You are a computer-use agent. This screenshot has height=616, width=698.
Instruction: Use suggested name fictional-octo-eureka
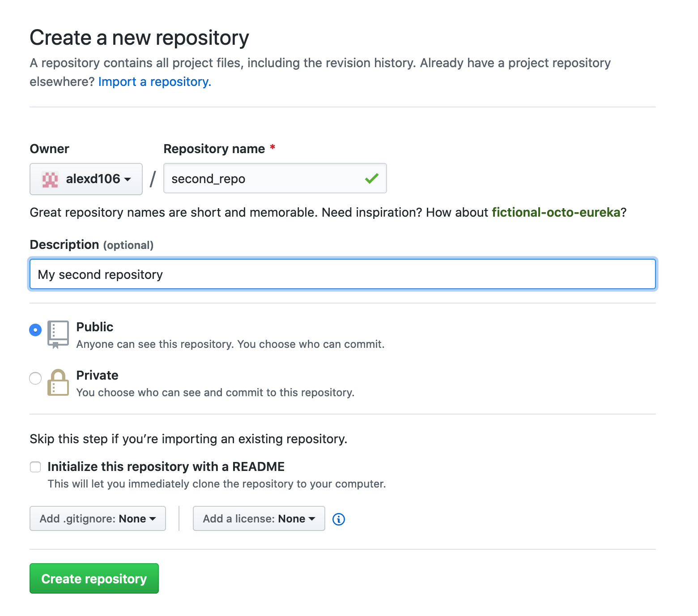click(556, 212)
